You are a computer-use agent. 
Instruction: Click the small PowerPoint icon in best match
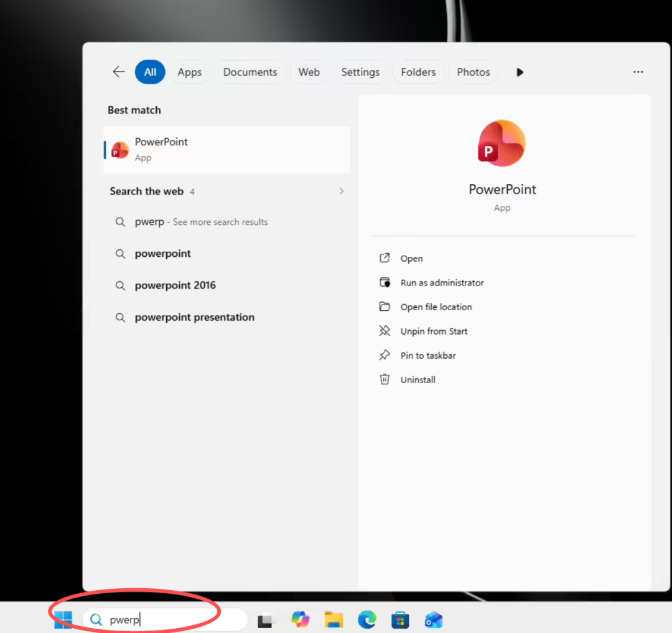coord(120,150)
